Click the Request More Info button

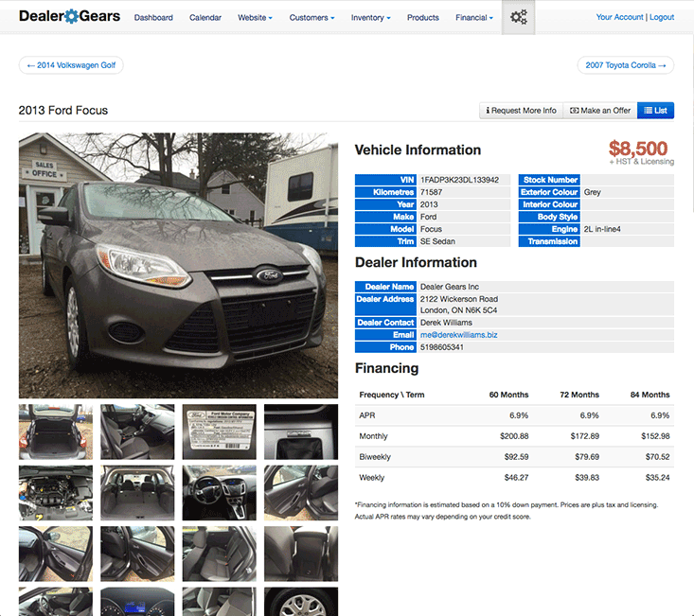click(x=521, y=111)
